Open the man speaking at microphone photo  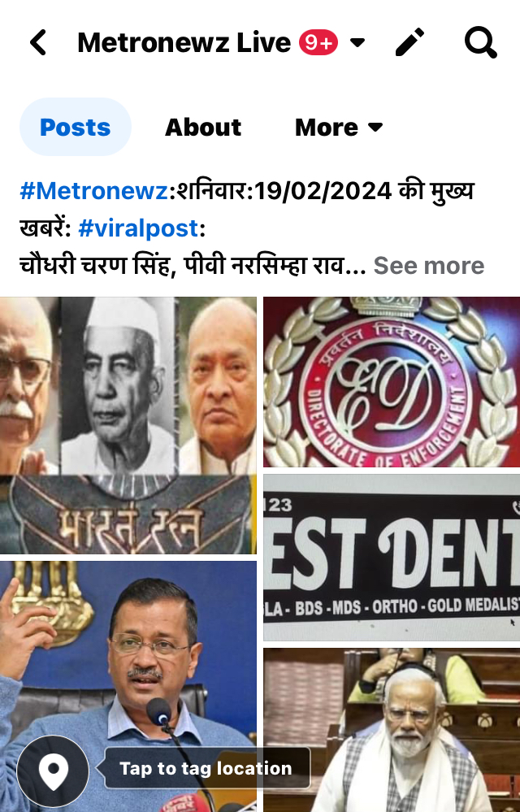tap(128, 687)
